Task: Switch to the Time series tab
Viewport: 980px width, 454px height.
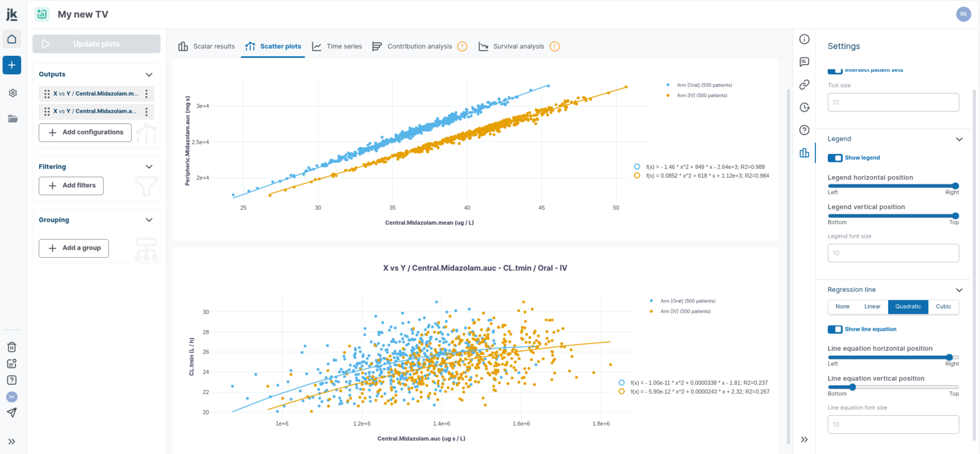Action: click(x=337, y=46)
